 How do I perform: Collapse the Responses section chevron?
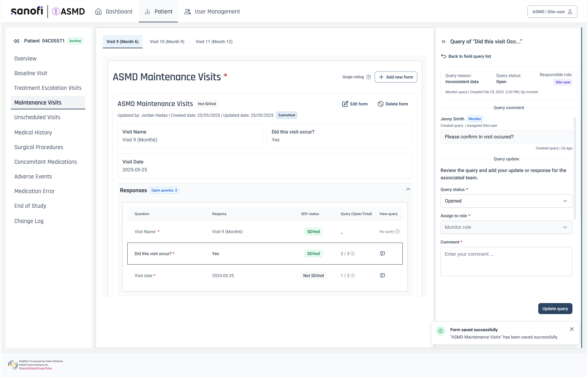(408, 189)
